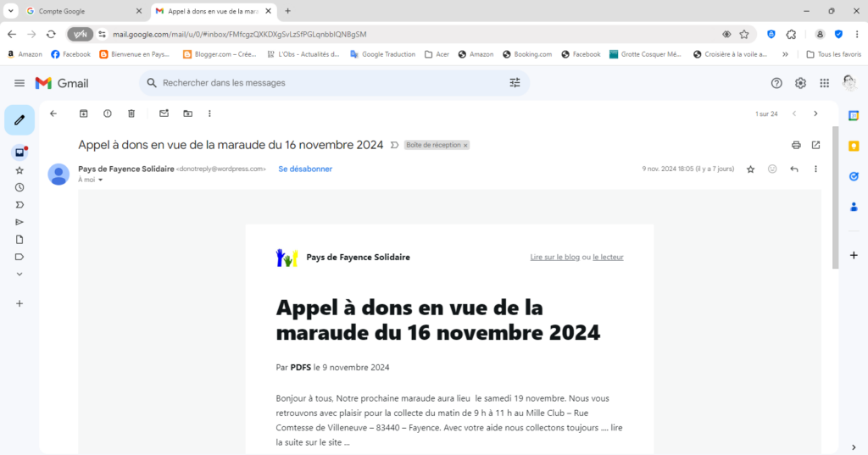Screen dimensions: 868x455
Task: Open the email in a new window
Action: click(x=816, y=145)
